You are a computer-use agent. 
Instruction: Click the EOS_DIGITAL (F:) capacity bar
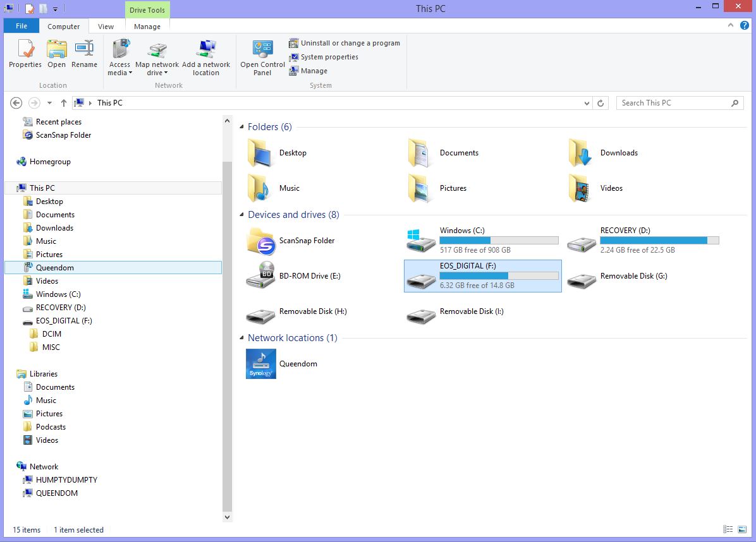click(x=499, y=275)
